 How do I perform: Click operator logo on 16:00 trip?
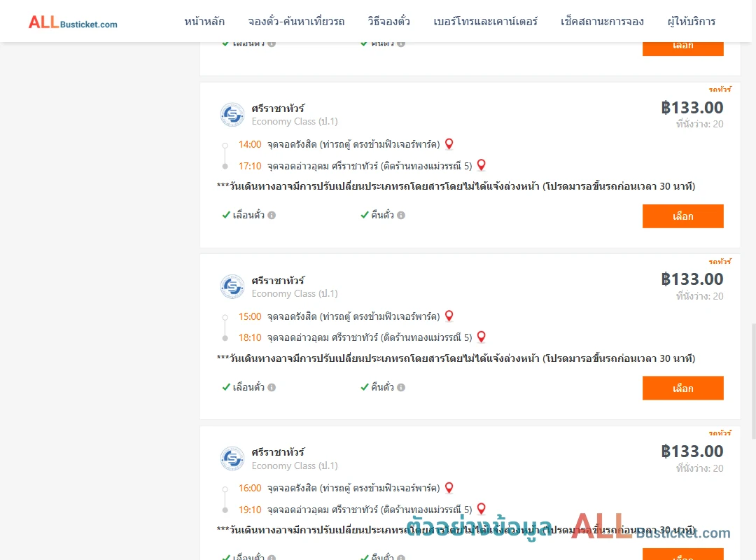coord(232,458)
